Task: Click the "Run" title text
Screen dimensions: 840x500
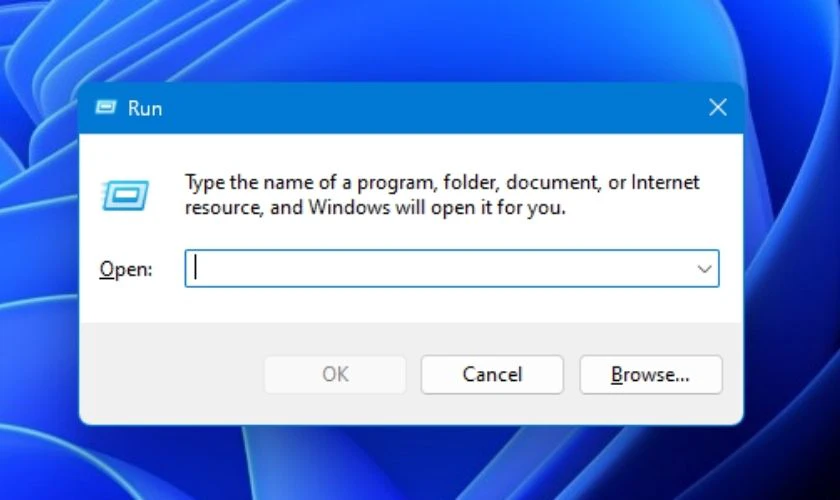Action: click(145, 108)
